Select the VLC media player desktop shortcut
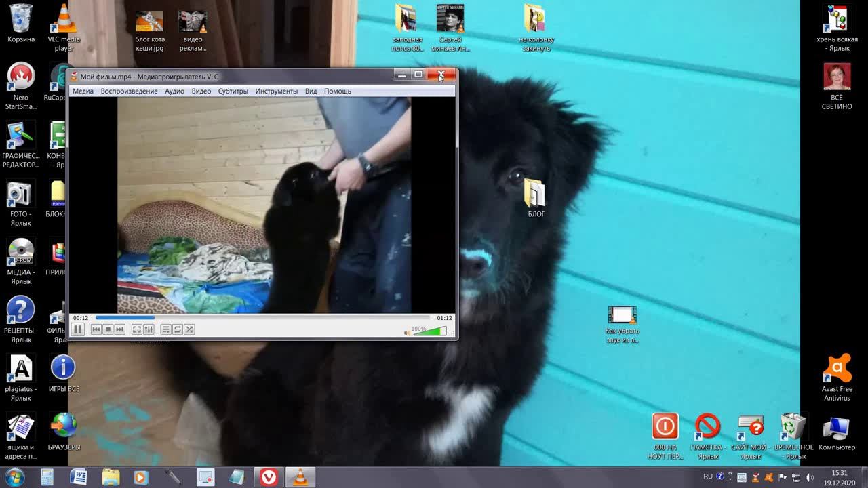The height and width of the screenshot is (488, 868). (64, 28)
